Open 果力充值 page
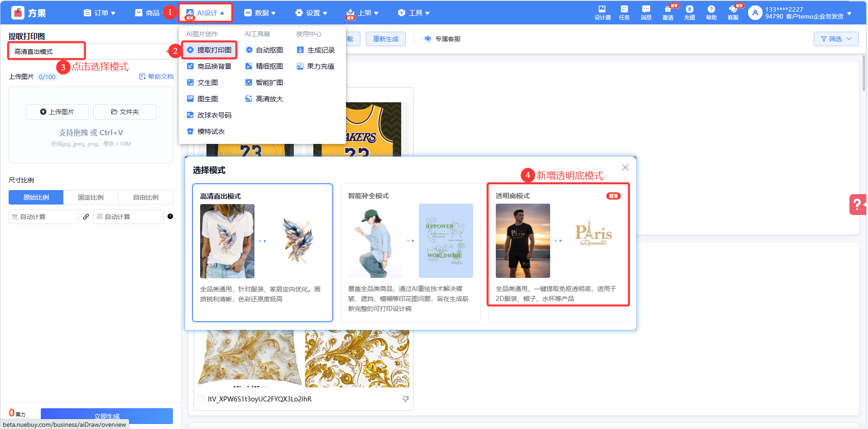Image resolution: width=868 pixels, height=429 pixels. 316,66
